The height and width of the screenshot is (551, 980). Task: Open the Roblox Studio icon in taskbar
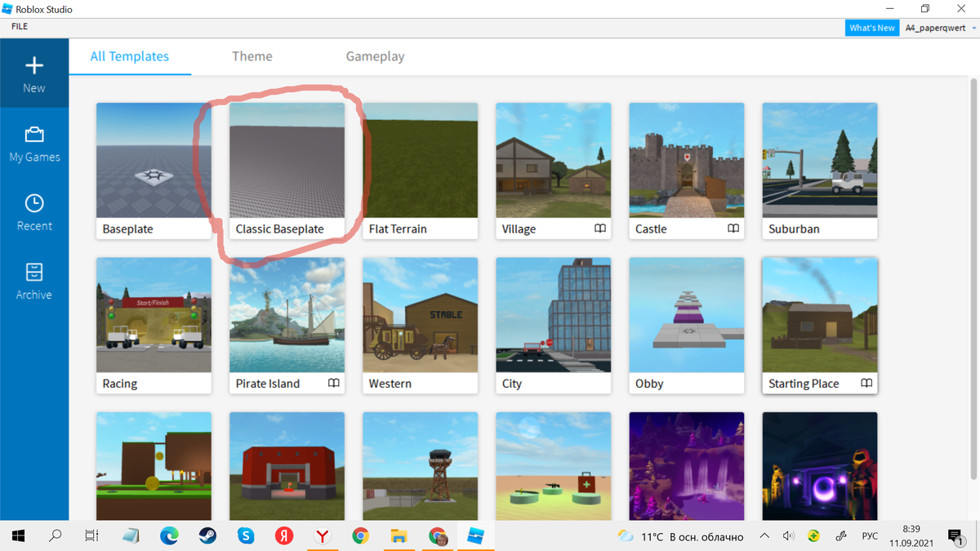(x=474, y=536)
